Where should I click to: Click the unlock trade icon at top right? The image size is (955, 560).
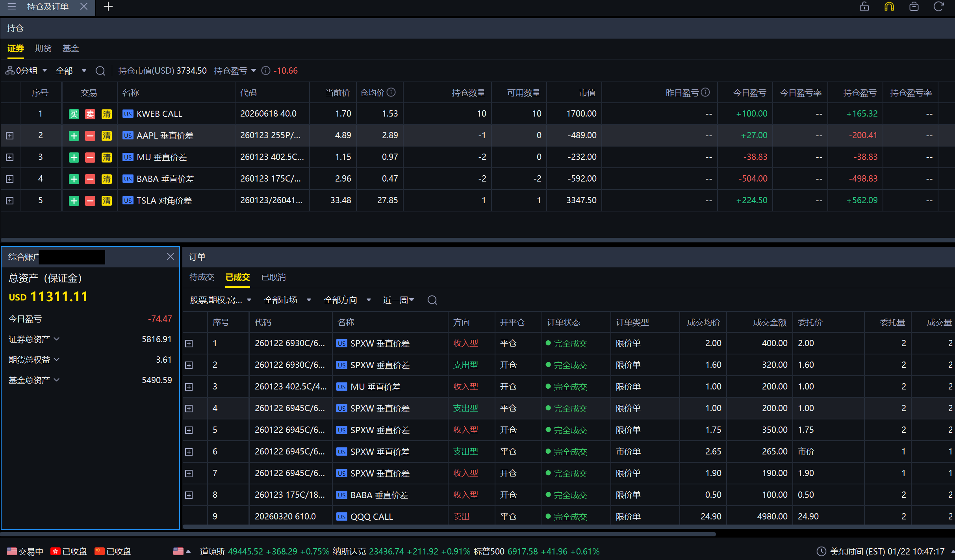(864, 7)
